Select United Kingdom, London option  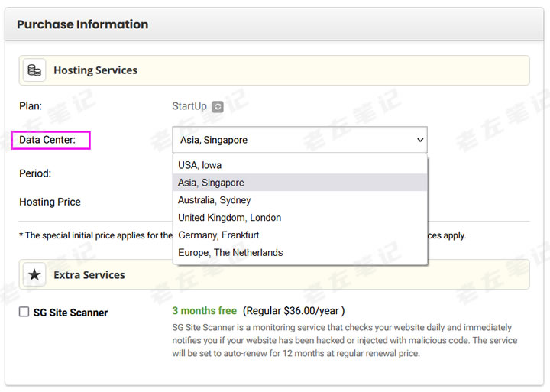tap(230, 218)
